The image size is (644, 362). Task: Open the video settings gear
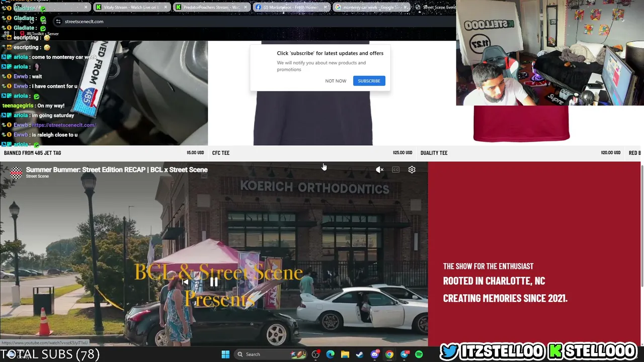point(412,170)
